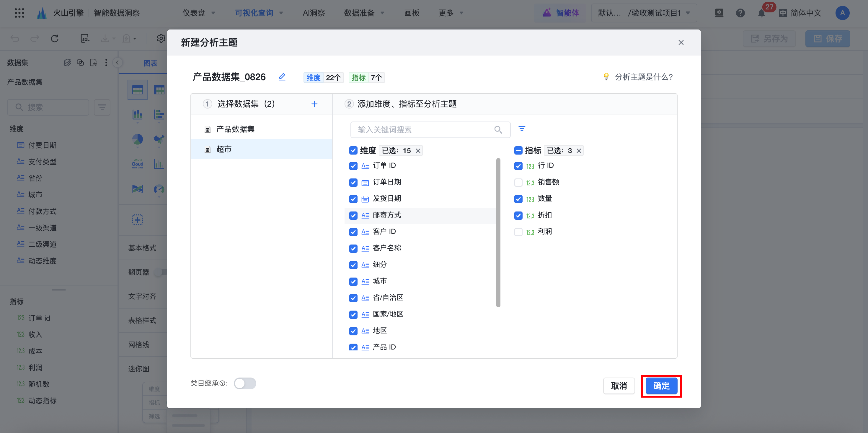Viewport: 868px width, 433px height.
Task: Clear selected dimensions with the X icon
Action: point(418,150)
